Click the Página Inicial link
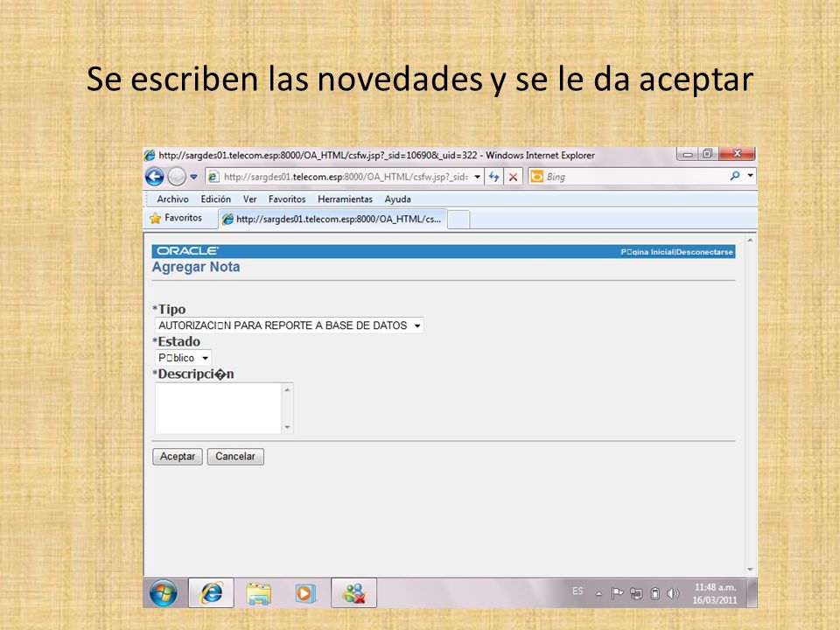The width and height of the screenshot is (840, 630). pos(647,252)
